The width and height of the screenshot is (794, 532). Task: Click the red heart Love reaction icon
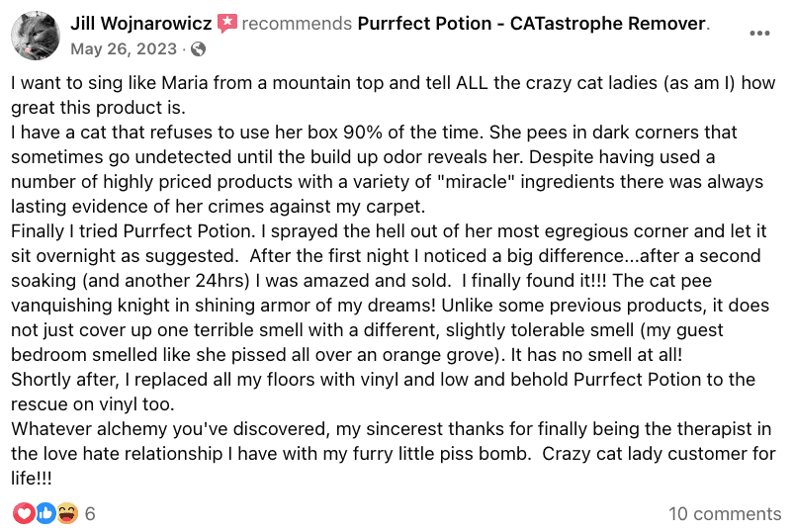pyautogui.click(x=22, y=513)
